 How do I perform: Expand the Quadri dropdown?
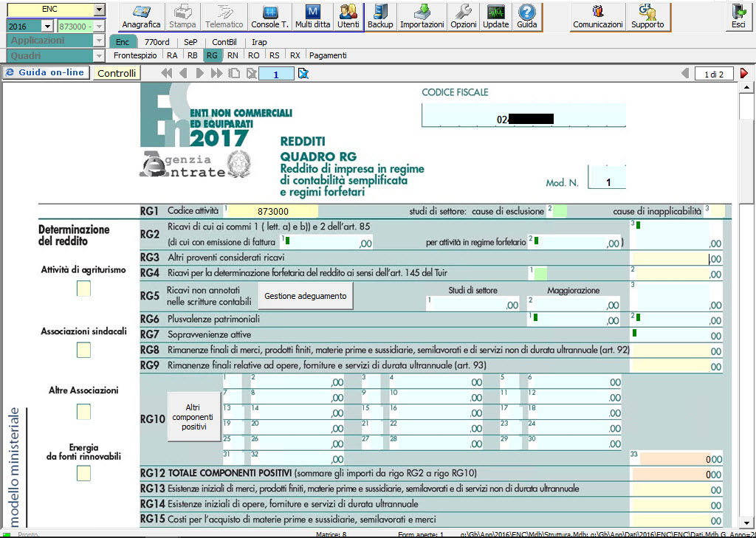100,56
